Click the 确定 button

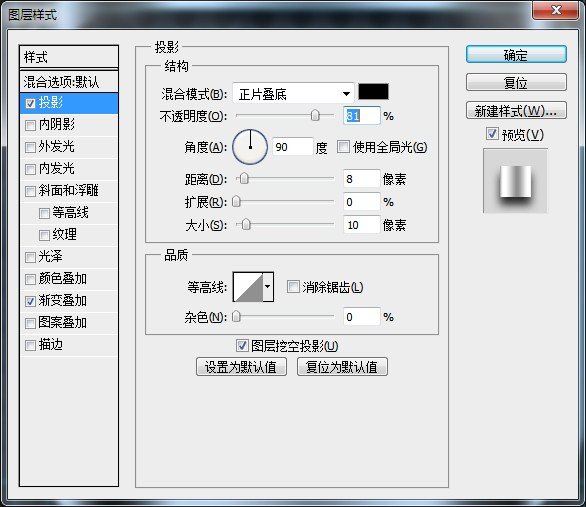point(516,55)
